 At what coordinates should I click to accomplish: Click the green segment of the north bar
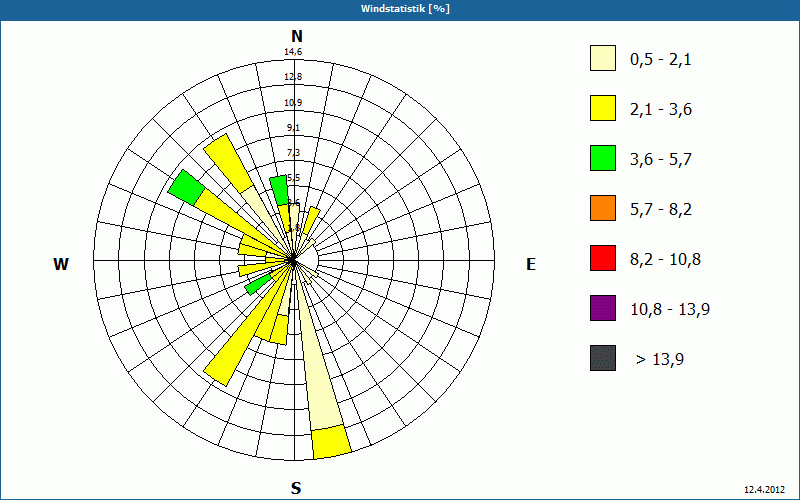[x=280, y=190]
